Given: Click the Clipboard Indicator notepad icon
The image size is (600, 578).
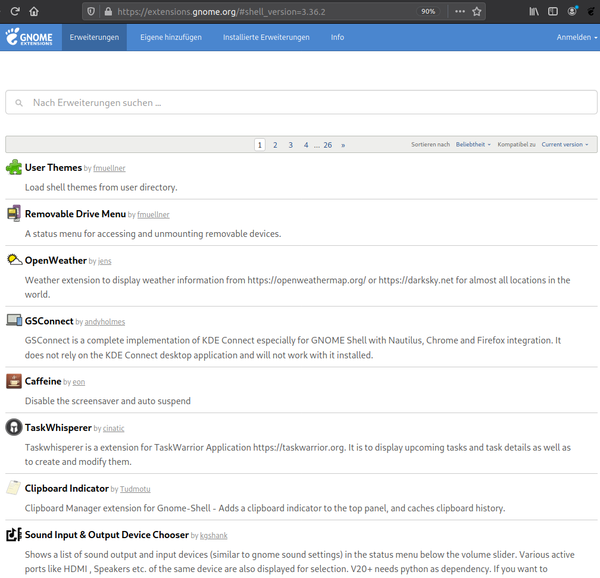Looking at the screenshot, I should tap(14, 488).
